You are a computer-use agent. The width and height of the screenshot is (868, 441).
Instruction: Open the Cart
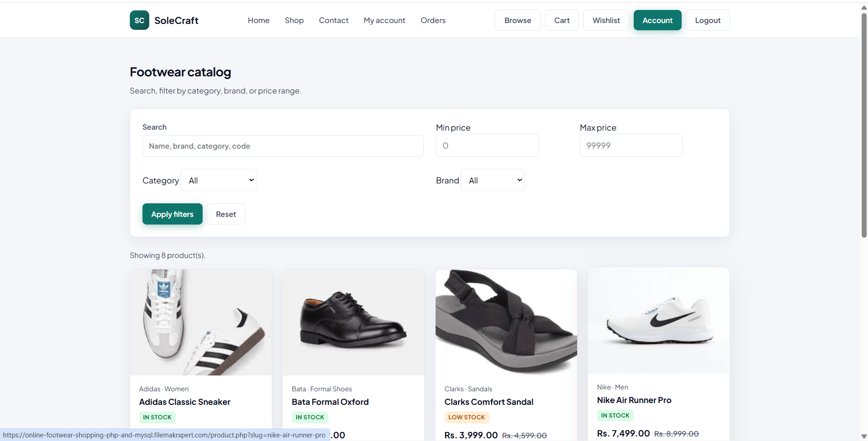(x=562, y=20)
